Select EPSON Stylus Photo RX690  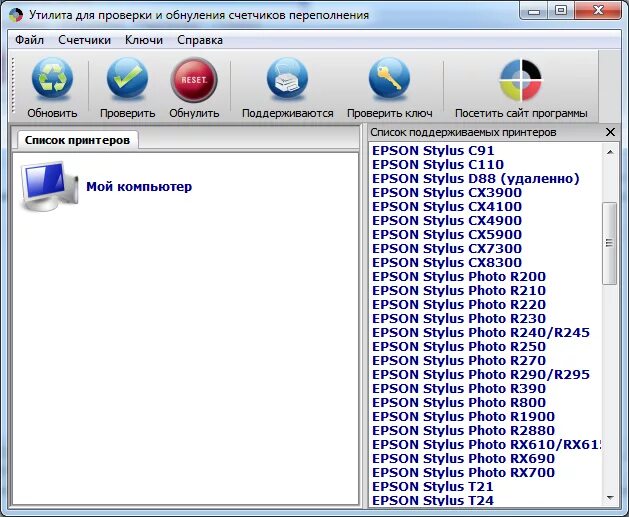tap(463, 459)
